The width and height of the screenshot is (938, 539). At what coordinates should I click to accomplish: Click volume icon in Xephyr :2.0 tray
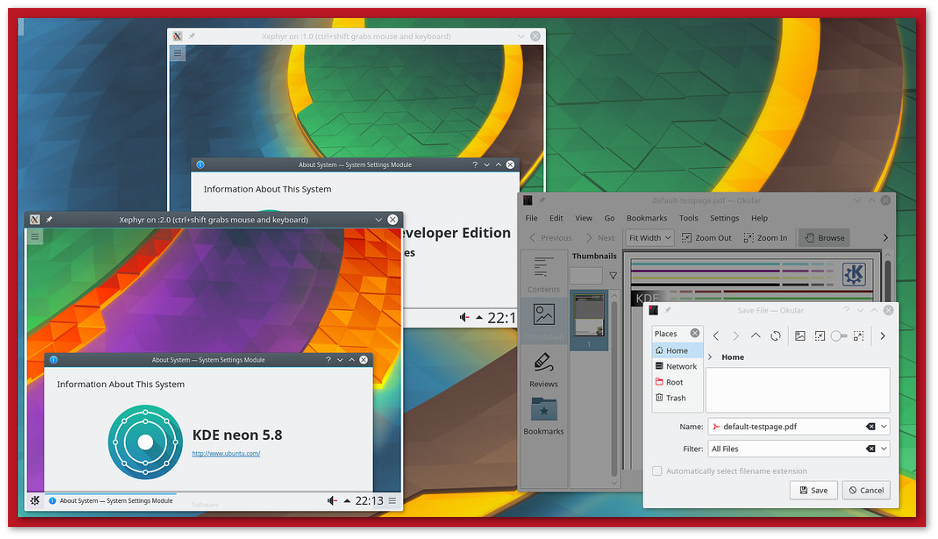(332, 501)
